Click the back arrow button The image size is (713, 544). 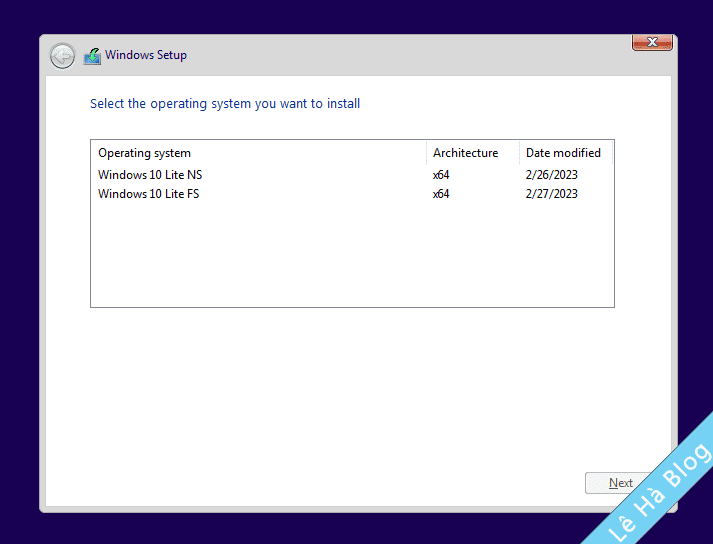(x=62, y=56)
